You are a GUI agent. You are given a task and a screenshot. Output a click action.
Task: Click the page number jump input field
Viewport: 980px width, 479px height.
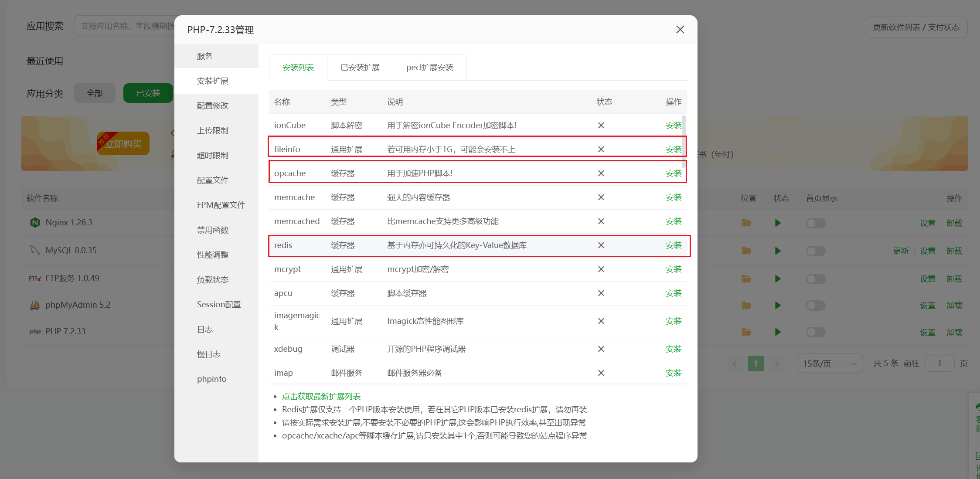pyautogui.click(x=939, y=363)
